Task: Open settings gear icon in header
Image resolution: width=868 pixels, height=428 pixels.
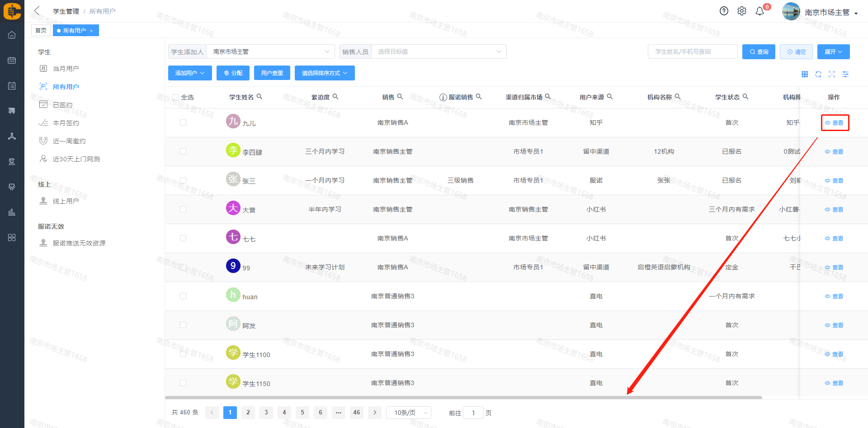Action: 742,11
